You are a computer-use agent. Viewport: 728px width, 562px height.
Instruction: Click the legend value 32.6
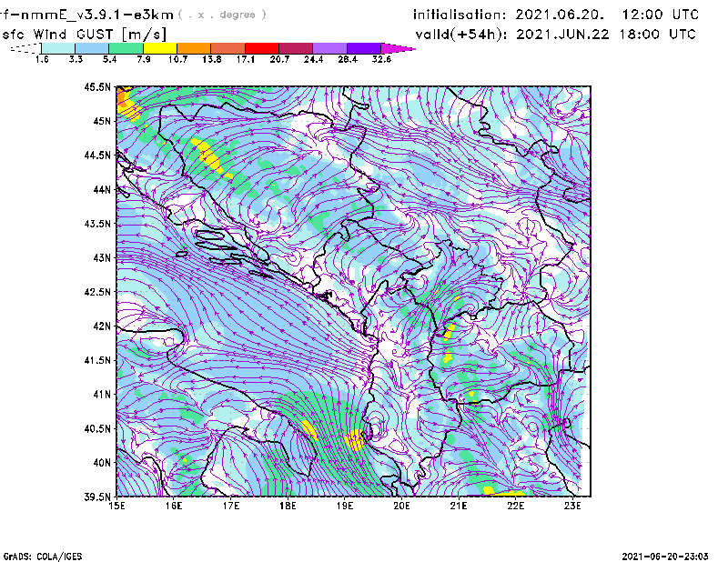[381, 59]
